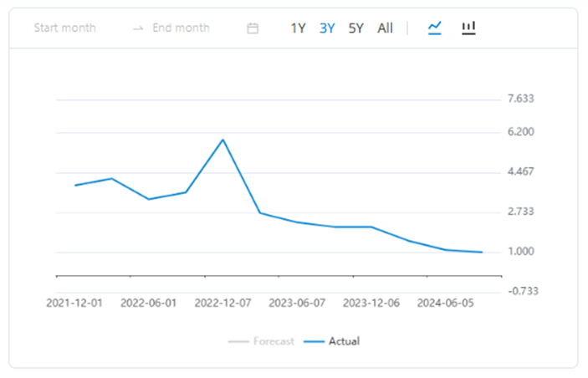Viewport: 588px width, 378px height.
Task: Click the first data point of the line
Action: pos(75,185)
